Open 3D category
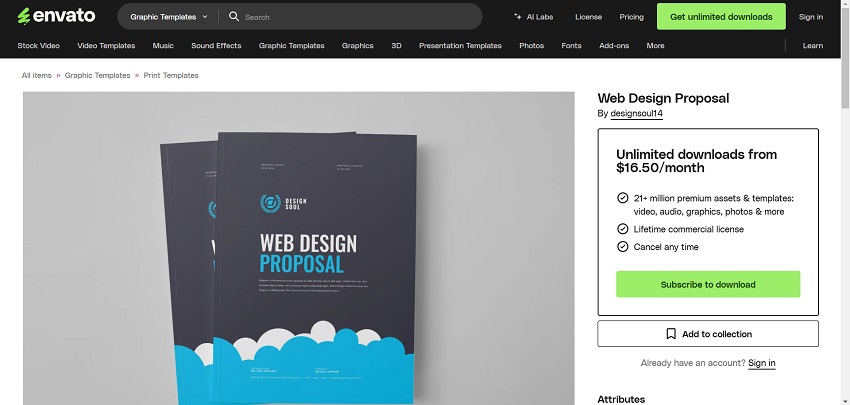Screen dimensions: 850x405 pyautogui.click(x=396, y=46)
